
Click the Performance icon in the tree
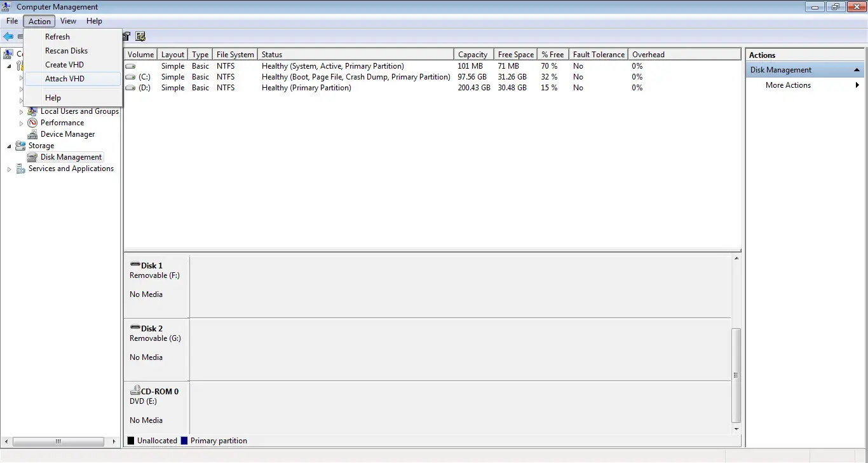pos(32,123)
